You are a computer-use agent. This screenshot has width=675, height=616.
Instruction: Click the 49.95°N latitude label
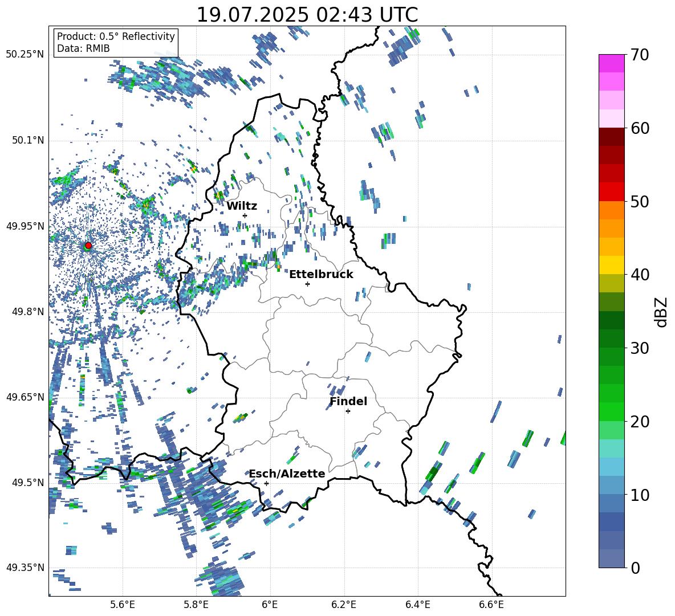[x=25, y=226]
